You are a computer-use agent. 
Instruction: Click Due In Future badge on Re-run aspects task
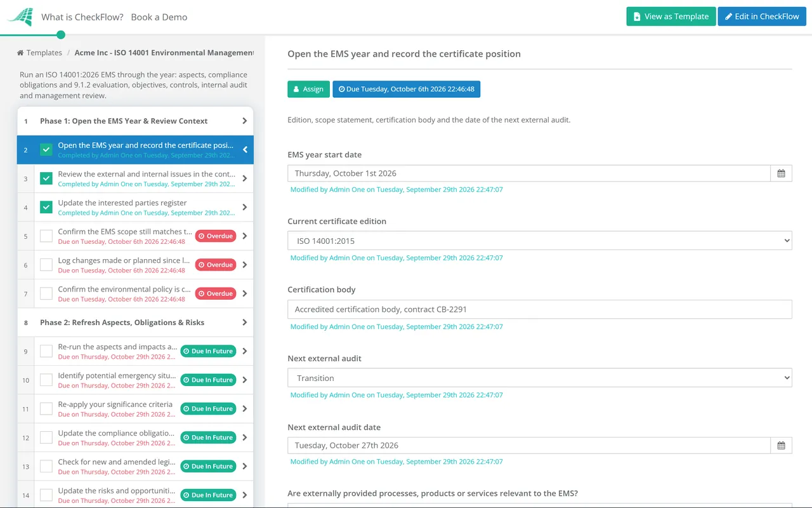[x=208, y=351]
